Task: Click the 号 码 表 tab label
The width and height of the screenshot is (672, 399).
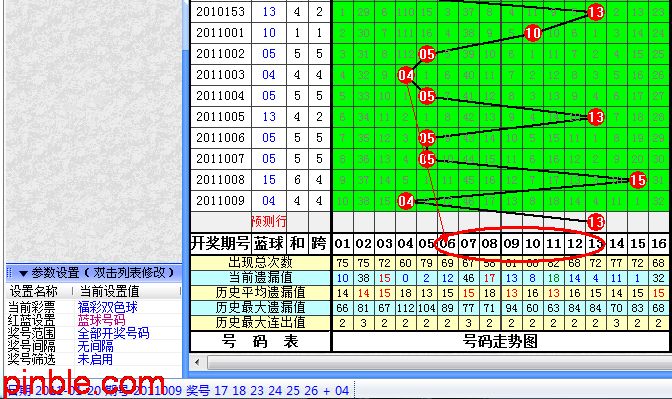Action: tap(260, 342)
